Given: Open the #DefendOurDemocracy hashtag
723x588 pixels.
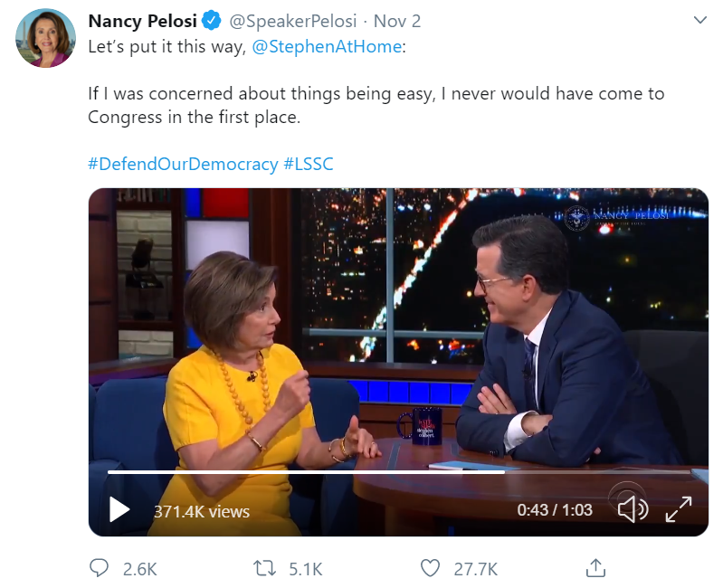Looking at the screenshot, I should coord(183,164).
